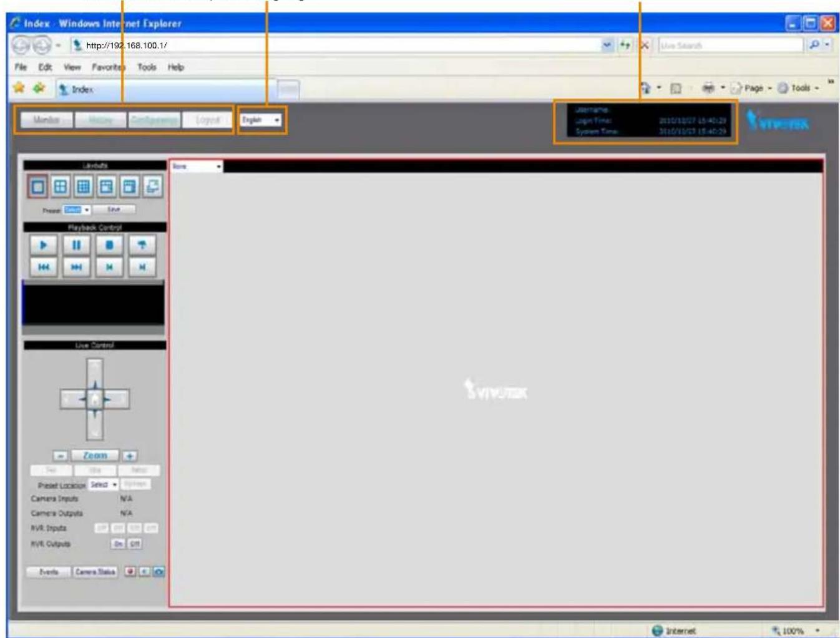Open the Camera Status panel
This screenshot has width=840, height=638.
(95, 571)
